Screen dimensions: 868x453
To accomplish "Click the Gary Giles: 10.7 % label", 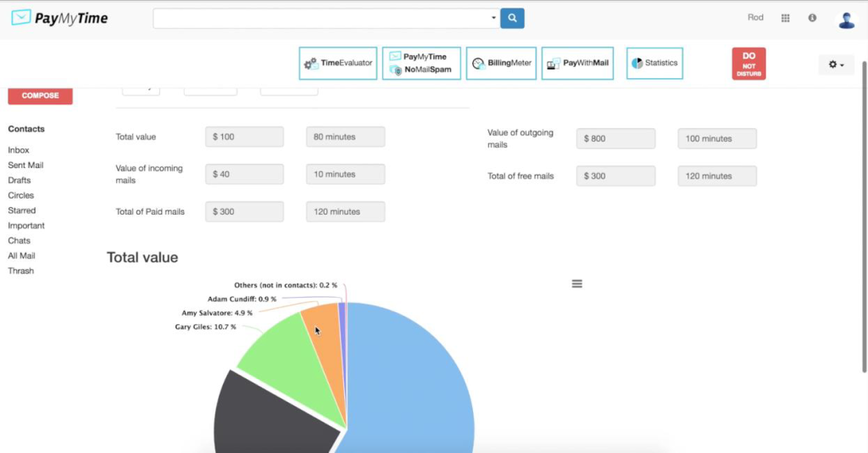I will 205,327.
